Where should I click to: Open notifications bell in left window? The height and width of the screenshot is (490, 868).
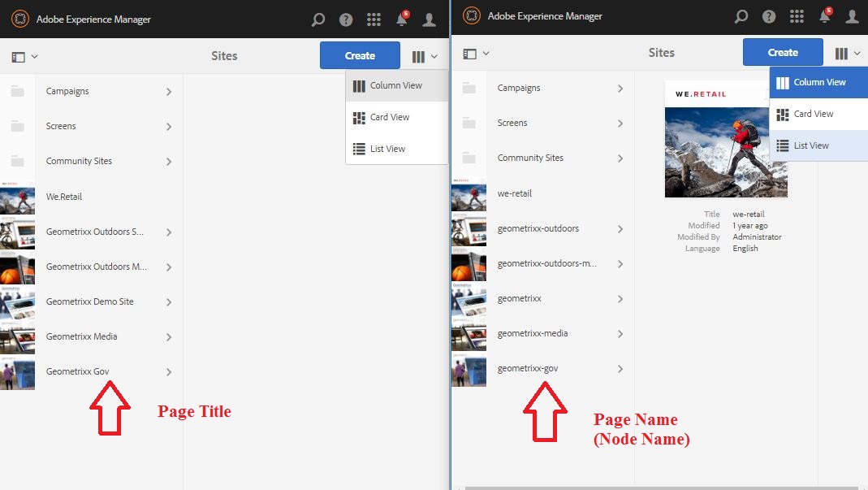[x=402, y=19]
